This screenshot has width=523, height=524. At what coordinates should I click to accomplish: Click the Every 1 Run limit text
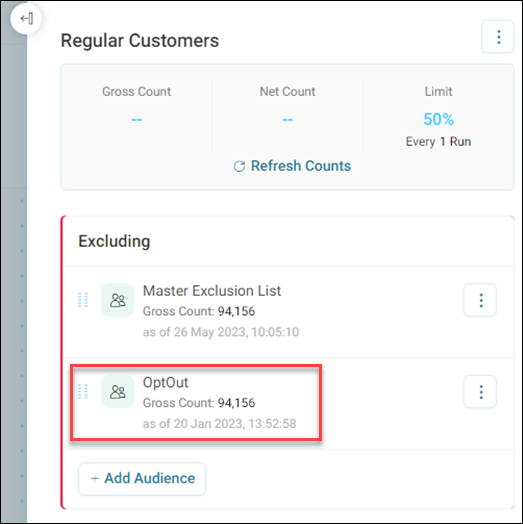click(x=438, y=142)
